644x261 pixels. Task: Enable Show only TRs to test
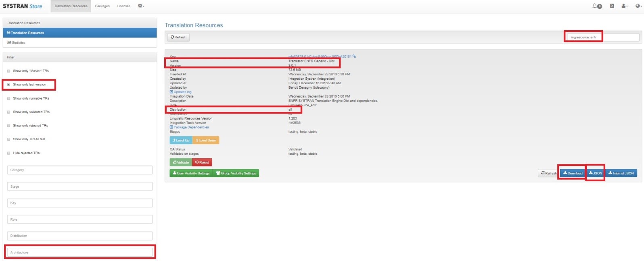tap(8, 139)
